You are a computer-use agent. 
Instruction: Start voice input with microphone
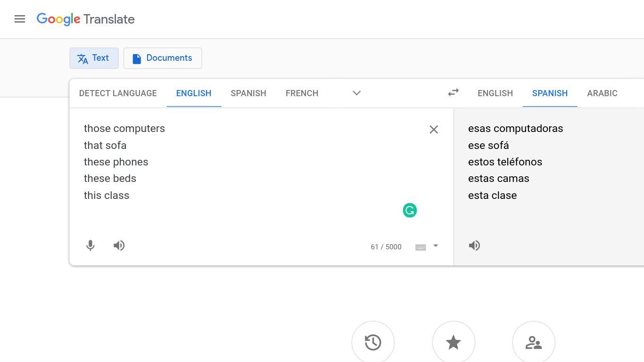pos(91,246)
